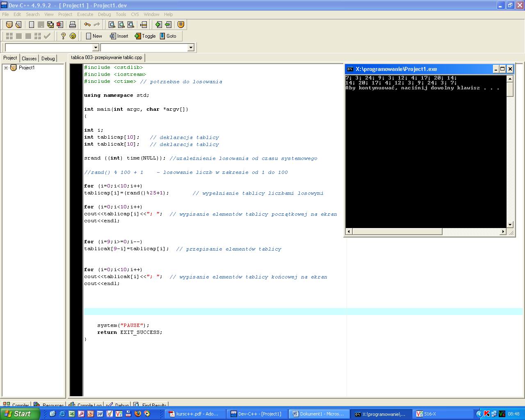Image resolution: width=525 pixels, height=420 pixels.
Task: Undo with the orange left arrow
Action: tap(87, 25)
